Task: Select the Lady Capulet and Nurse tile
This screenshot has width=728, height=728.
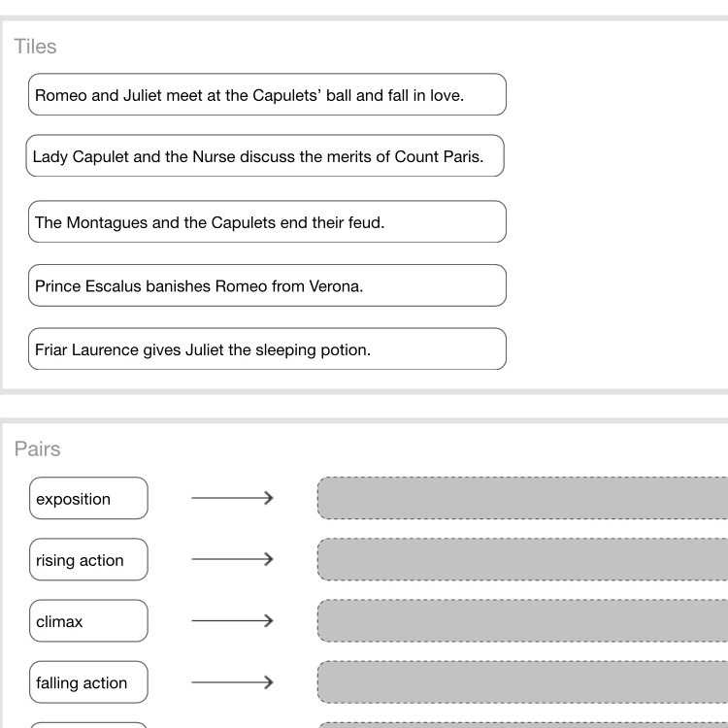Action: (265, 156)
